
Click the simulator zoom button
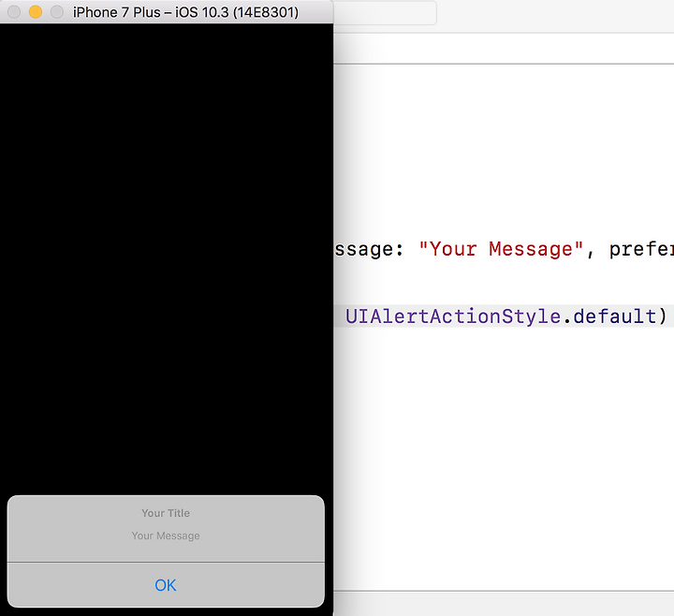pyautogui.click(x=57, y=12)
